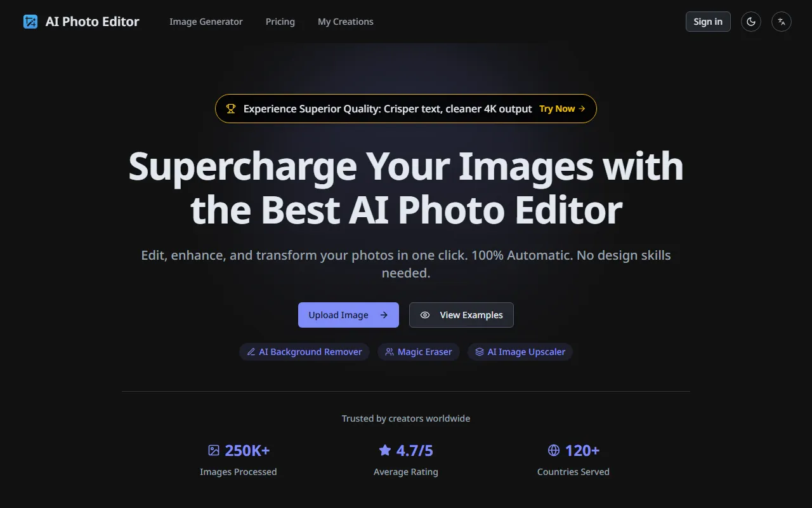This screenshot has width=812, height=508.
Task: Click the pencil icon on AI Background Remover
Action: point(251,352)
